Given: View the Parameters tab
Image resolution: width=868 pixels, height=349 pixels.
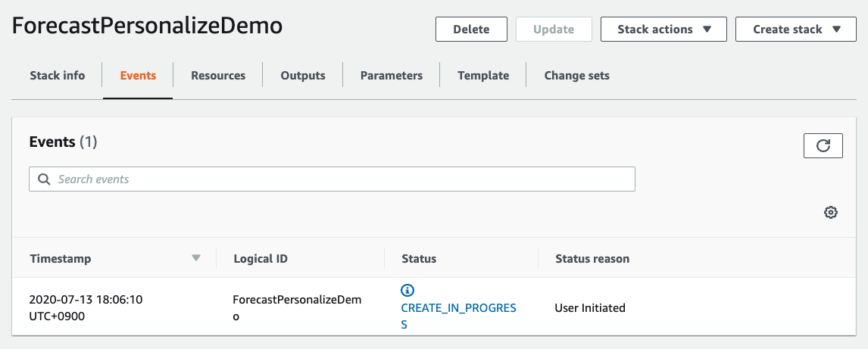Looking at the screenshot, I should pyautogui.click(x=392, y=75).
